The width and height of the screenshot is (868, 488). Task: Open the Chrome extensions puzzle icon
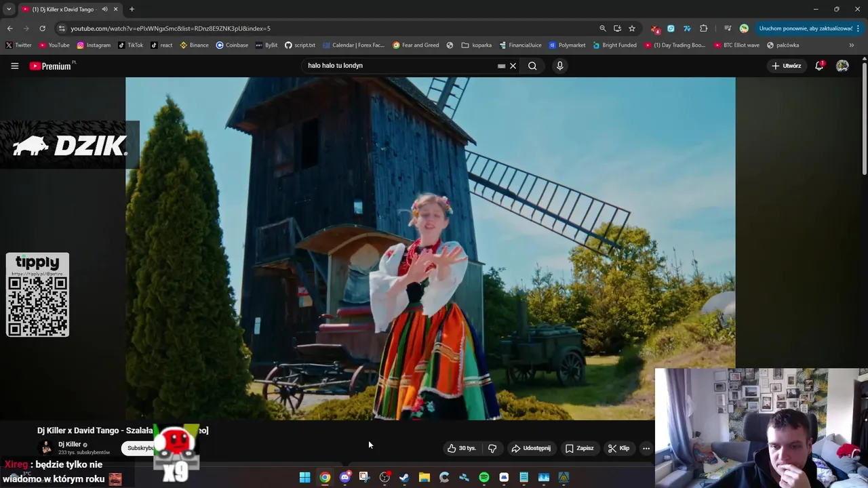point(703,28)
